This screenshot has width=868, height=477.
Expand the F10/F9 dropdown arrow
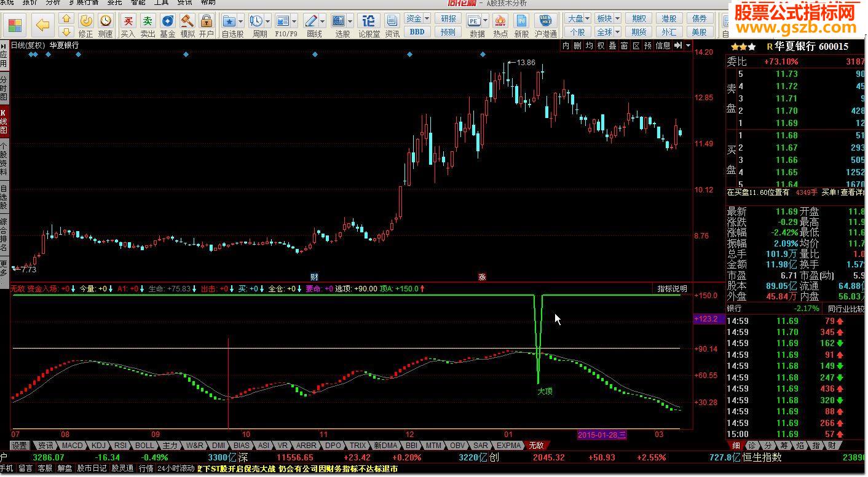tap(294, 21)
